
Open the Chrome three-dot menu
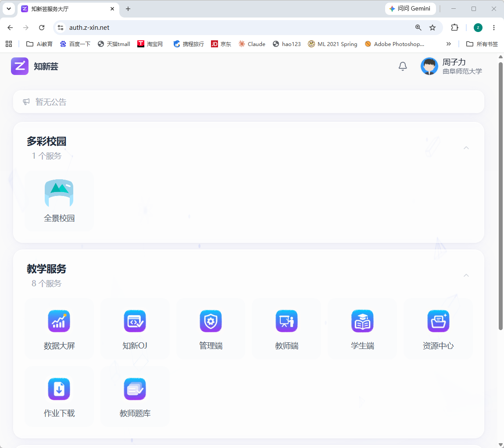[494, 28]
